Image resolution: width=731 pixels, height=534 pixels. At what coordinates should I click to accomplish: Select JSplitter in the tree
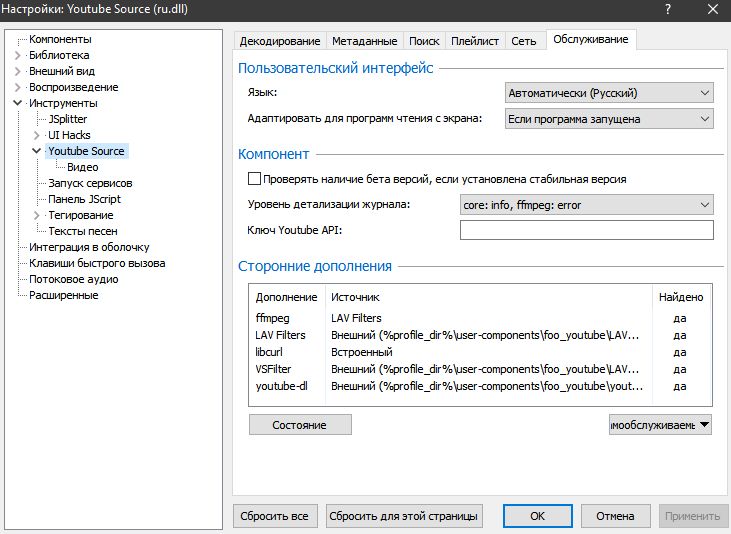click(x=68, y=119)
